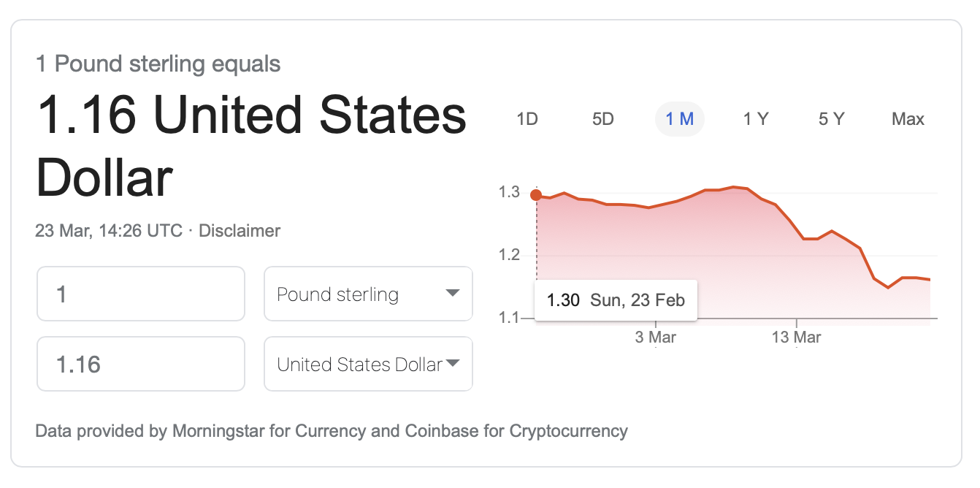Click the 3 Mar date axis label
Viewport: 980px width, 488px height.
coord(655,338)
